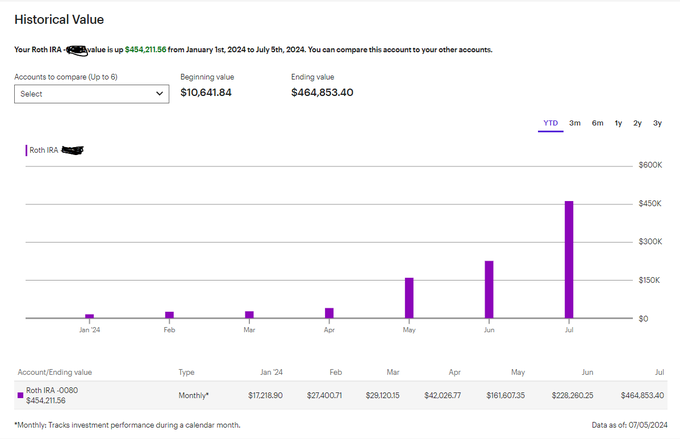Choose the 1y time range
680x439 pixels.
point(618,123)
